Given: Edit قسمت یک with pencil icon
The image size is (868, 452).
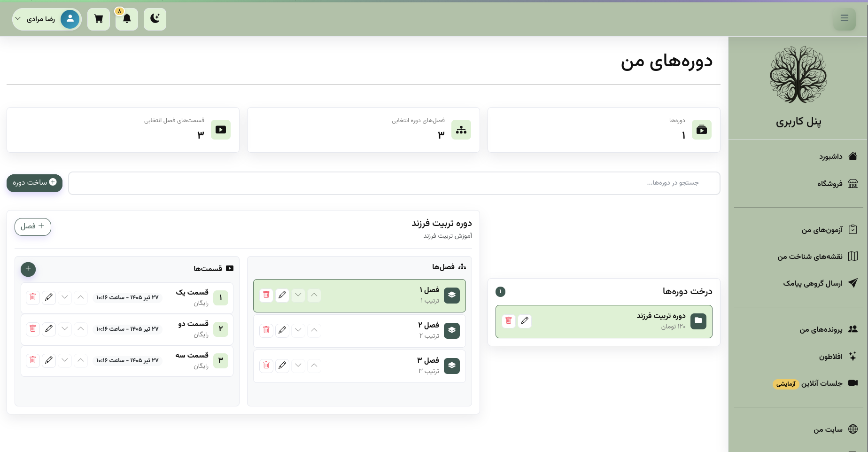Looking at the screenshot, I should click(49, 297).
